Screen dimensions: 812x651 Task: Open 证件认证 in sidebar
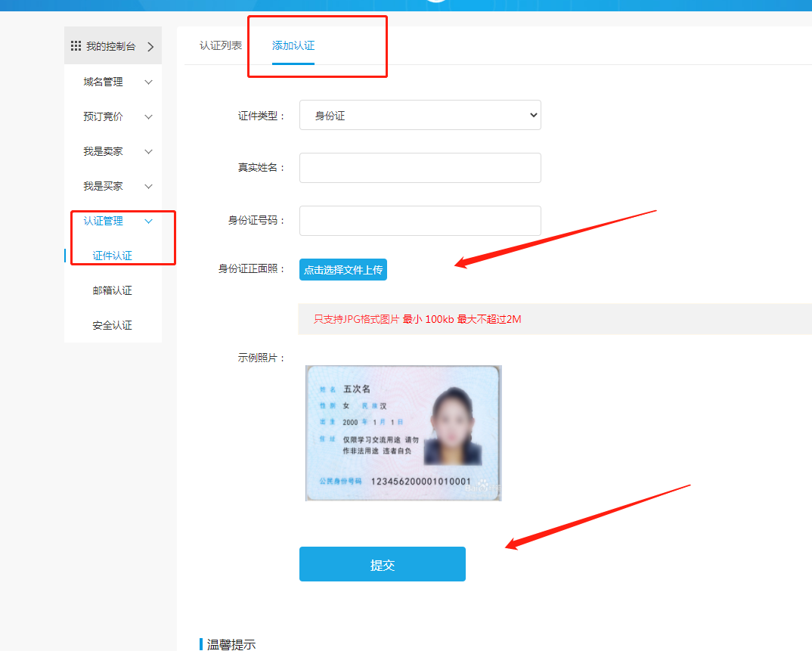click(x=113, y=256)
